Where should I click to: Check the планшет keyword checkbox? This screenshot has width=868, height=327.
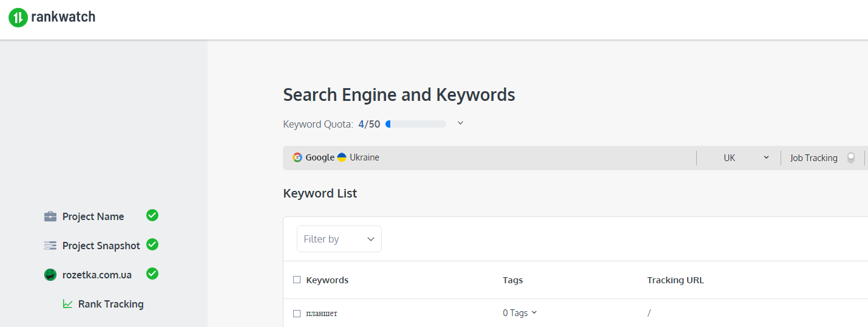pyautogui.click(x=297, y=314)
